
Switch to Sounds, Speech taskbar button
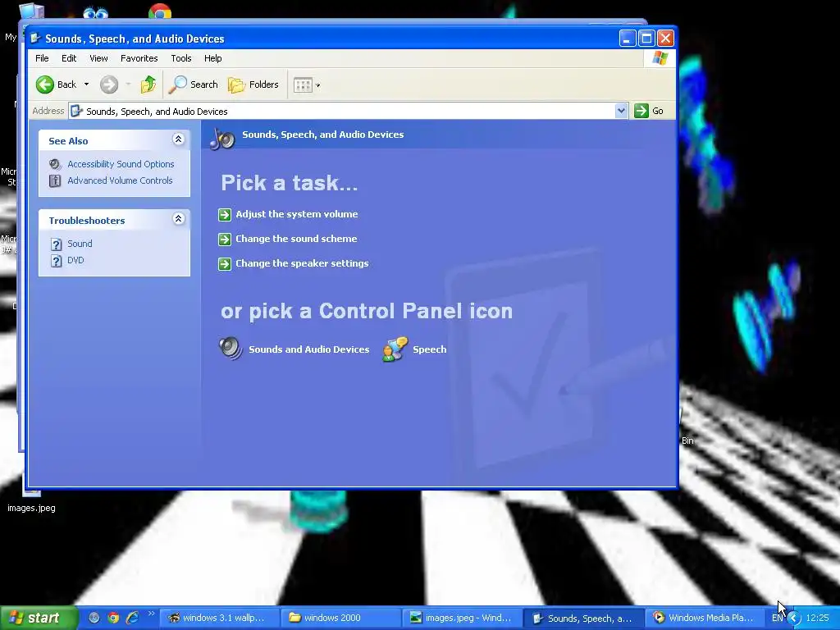(583, 618)
